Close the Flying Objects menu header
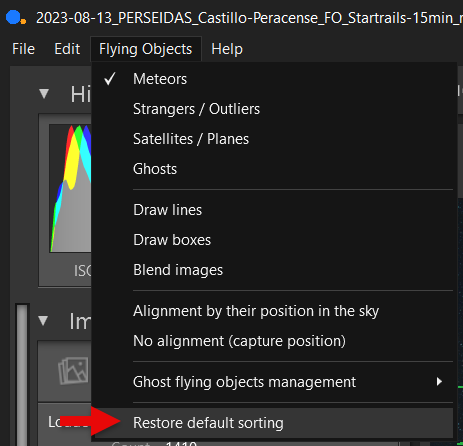 tap(146, 49)
